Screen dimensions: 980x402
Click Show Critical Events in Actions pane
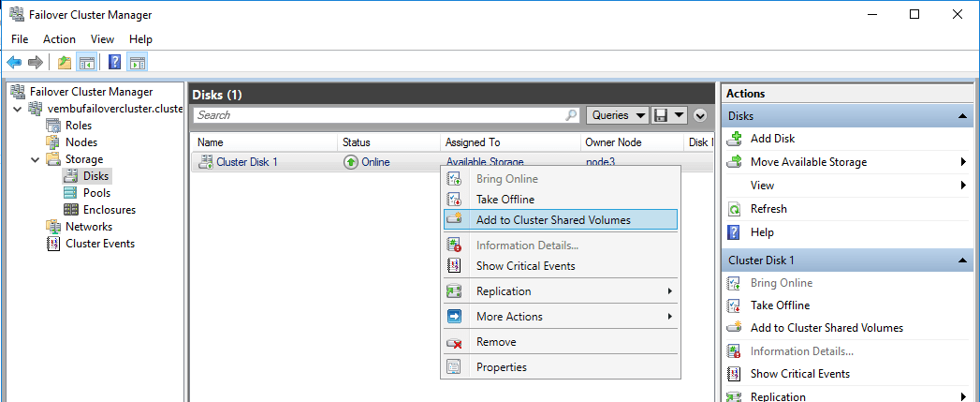800,374
